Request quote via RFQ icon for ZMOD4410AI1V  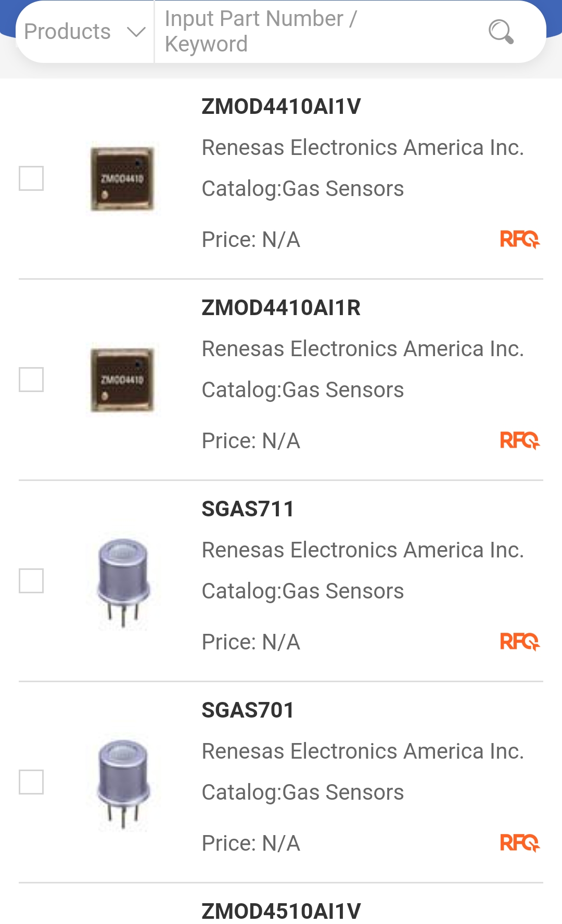coord(520,239)
